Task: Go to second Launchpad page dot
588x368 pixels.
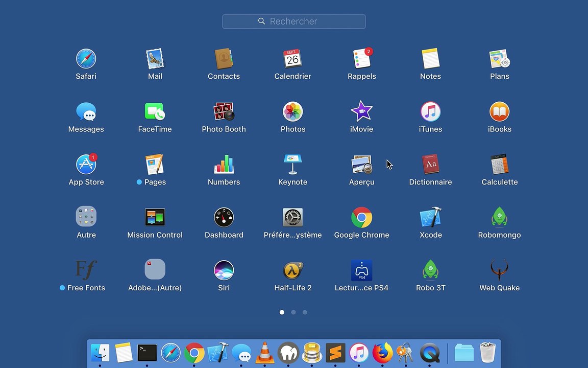Action: coord(293,312)
